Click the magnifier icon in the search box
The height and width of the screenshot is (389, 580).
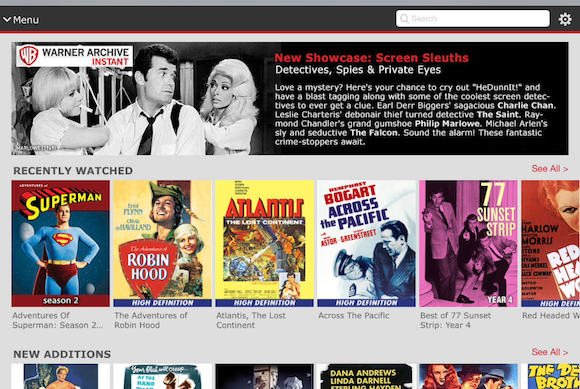click(x=404, y=18)
